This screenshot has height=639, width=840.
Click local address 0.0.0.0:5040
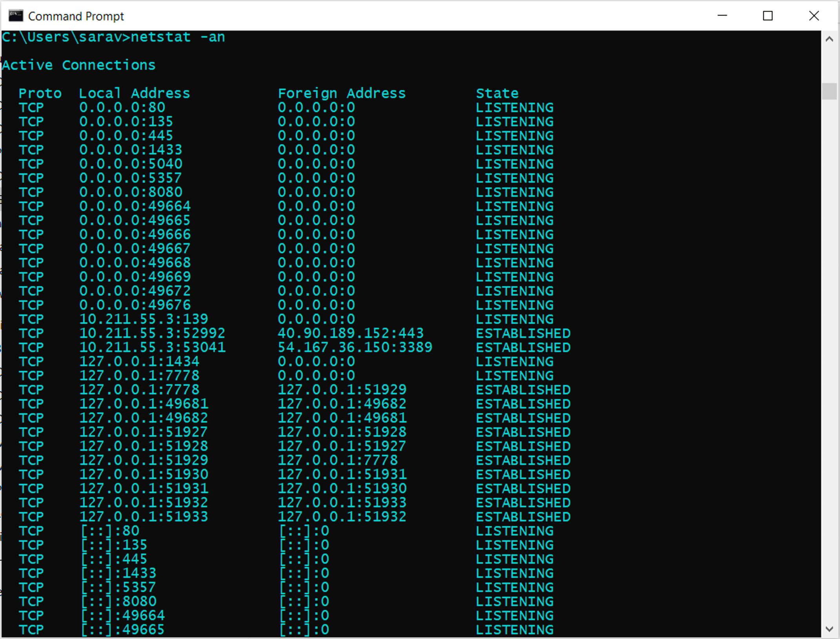[131, 164]
